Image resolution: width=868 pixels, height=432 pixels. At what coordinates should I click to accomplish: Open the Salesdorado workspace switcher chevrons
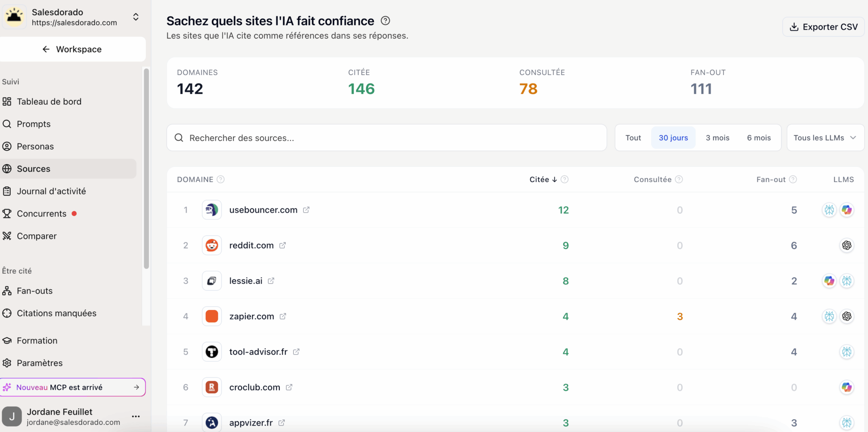136,17
